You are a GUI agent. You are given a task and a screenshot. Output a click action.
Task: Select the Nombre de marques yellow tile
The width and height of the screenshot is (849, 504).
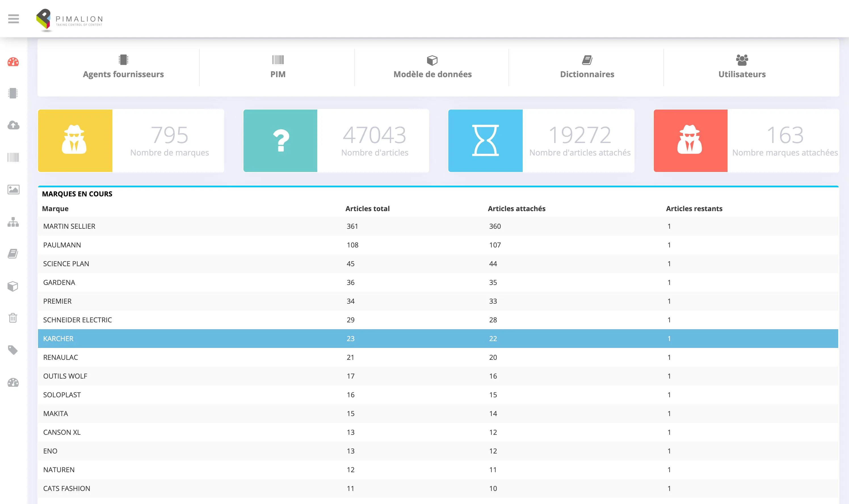(x=131, y=140)
